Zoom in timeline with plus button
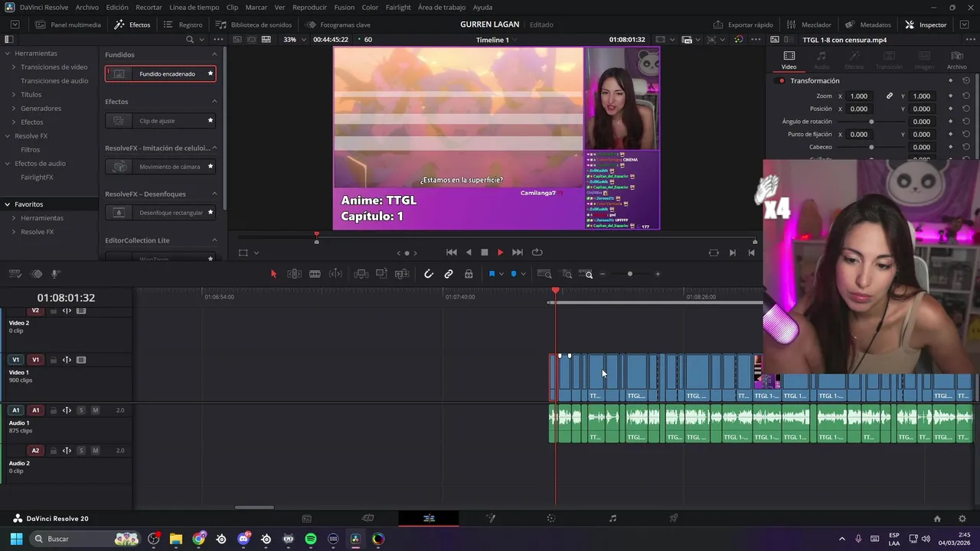 [657, 274]
